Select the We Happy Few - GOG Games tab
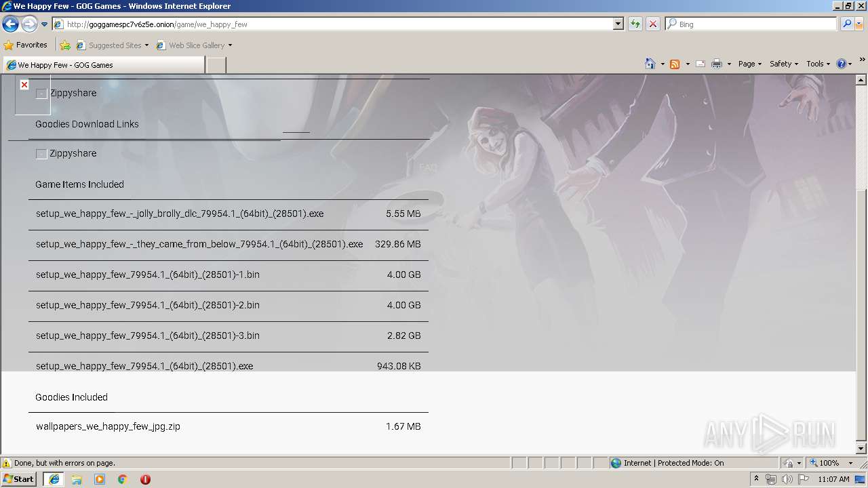This screenshot has height=488, width=868. click(103, 65)
